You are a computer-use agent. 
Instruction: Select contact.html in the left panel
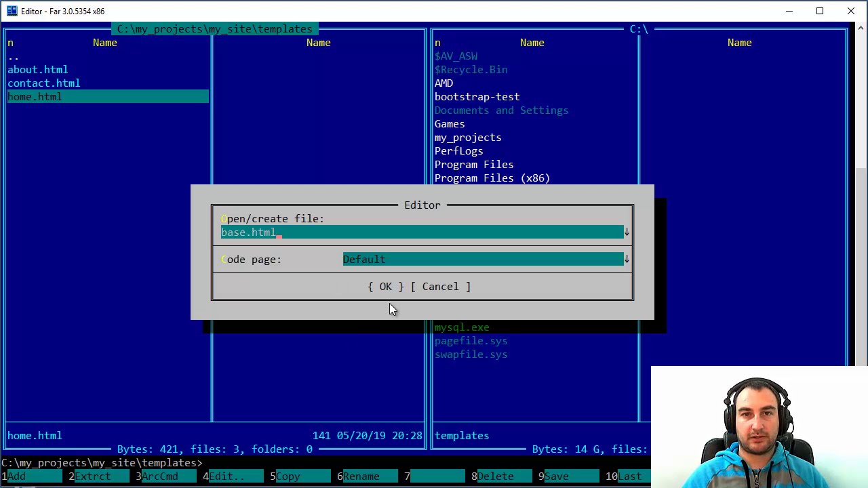43,83
